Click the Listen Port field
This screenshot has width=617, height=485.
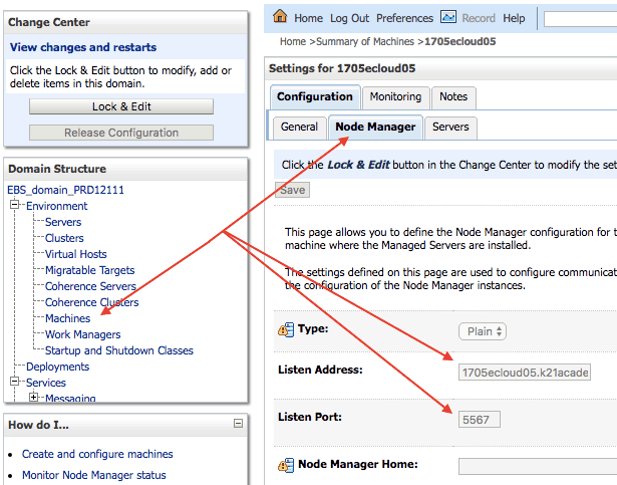coord(479,420)
